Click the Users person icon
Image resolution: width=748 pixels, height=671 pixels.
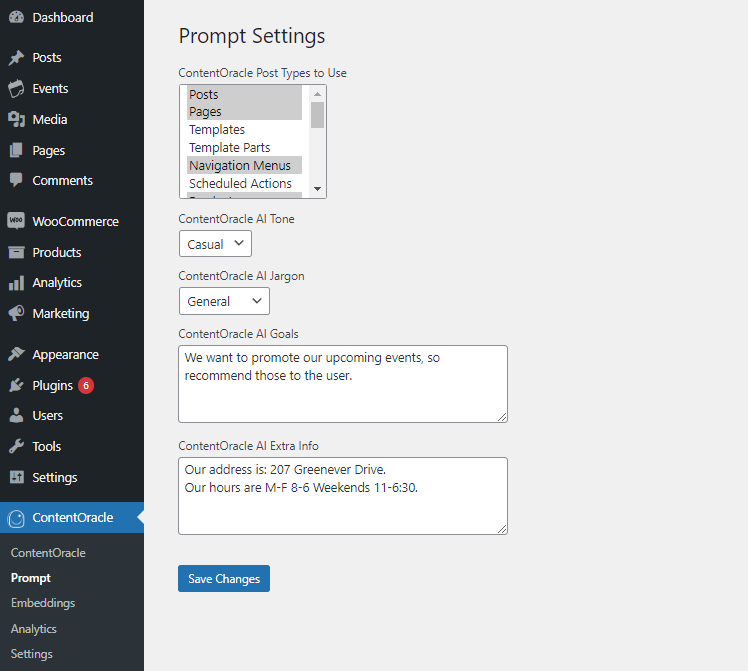[x=16, y=416]
